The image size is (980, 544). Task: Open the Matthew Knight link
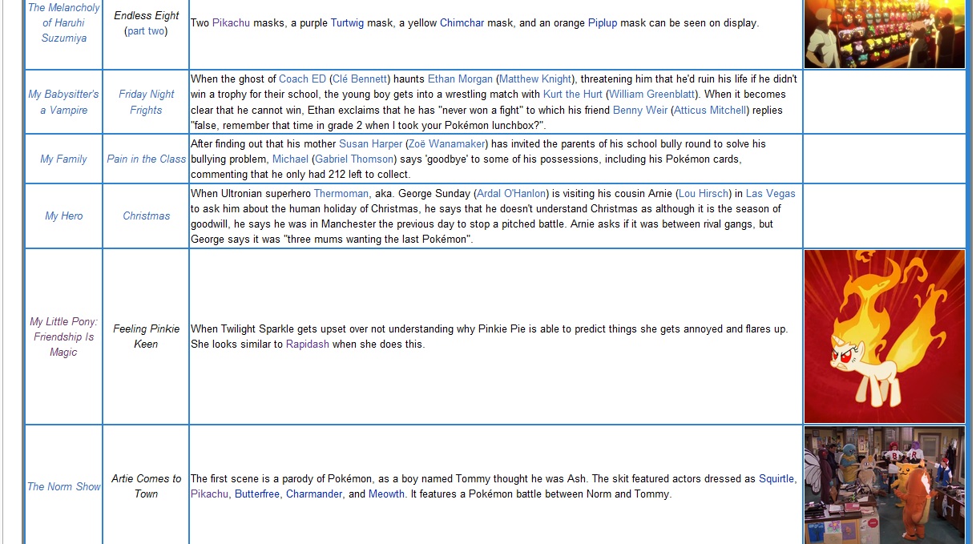[535, 79]
